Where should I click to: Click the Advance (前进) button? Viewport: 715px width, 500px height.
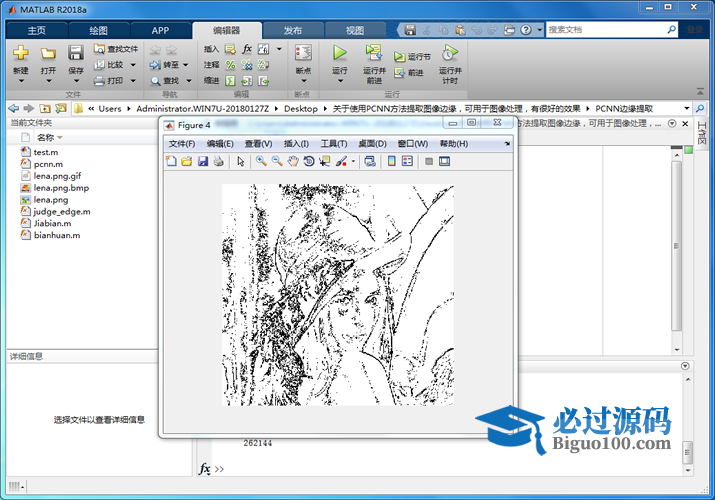pyautogui.click(x=409, y=72)
